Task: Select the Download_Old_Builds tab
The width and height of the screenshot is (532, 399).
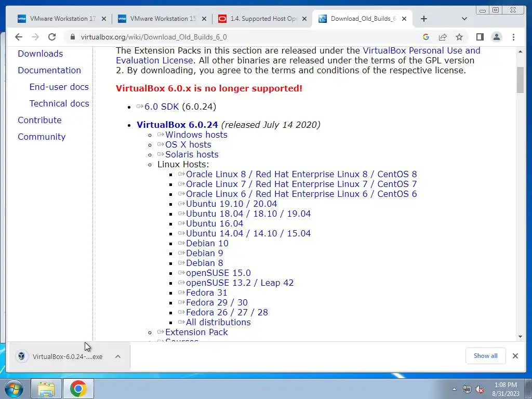Action: pos(362,19)
